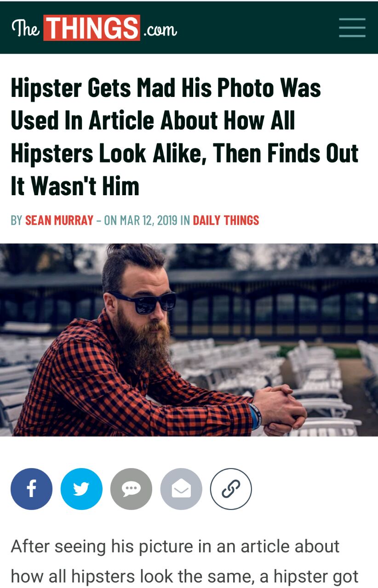The height and width of the screenshot is (588, 378).
Task: Go to TheThings.com home via the logo
Action: [94, 28]
